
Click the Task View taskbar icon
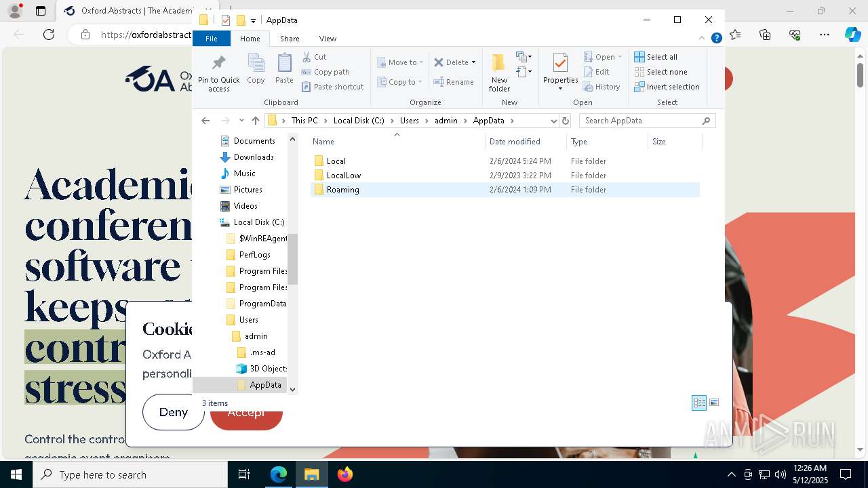(x=244, y=474)
